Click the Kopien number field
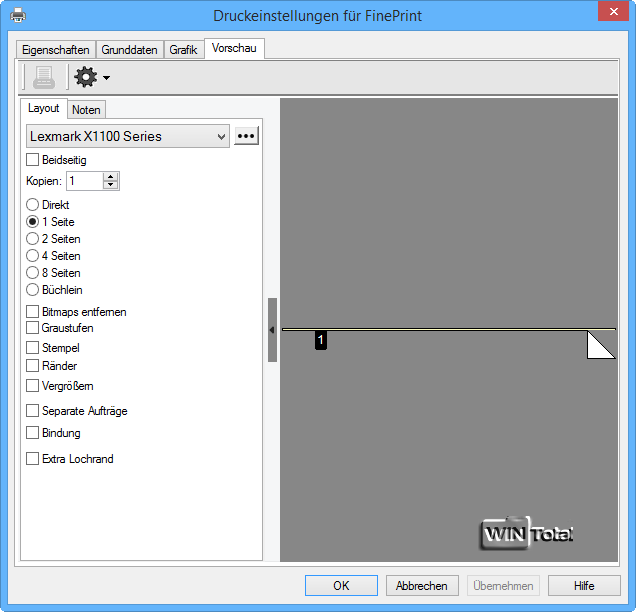The image size is (636, 612). tap(85, 181)
